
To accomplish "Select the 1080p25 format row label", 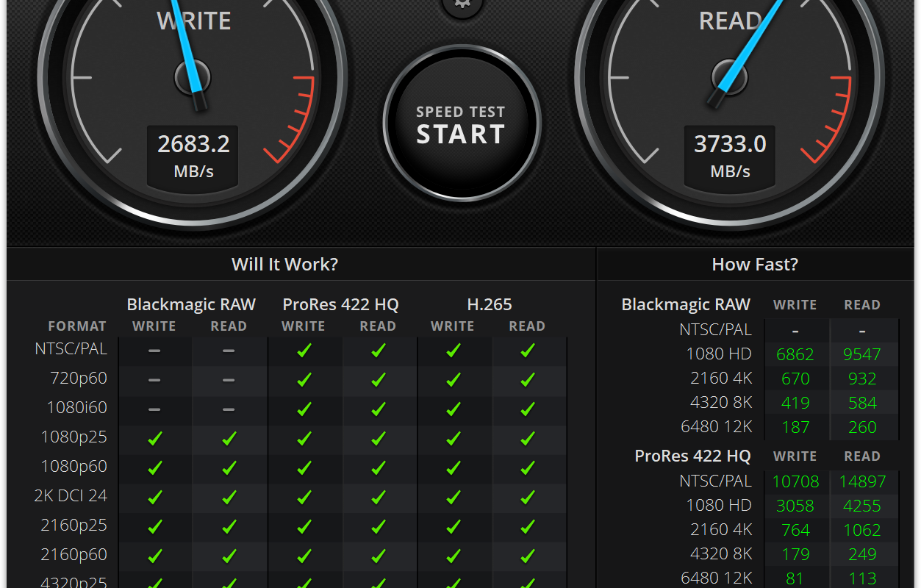I will (74, 437).
